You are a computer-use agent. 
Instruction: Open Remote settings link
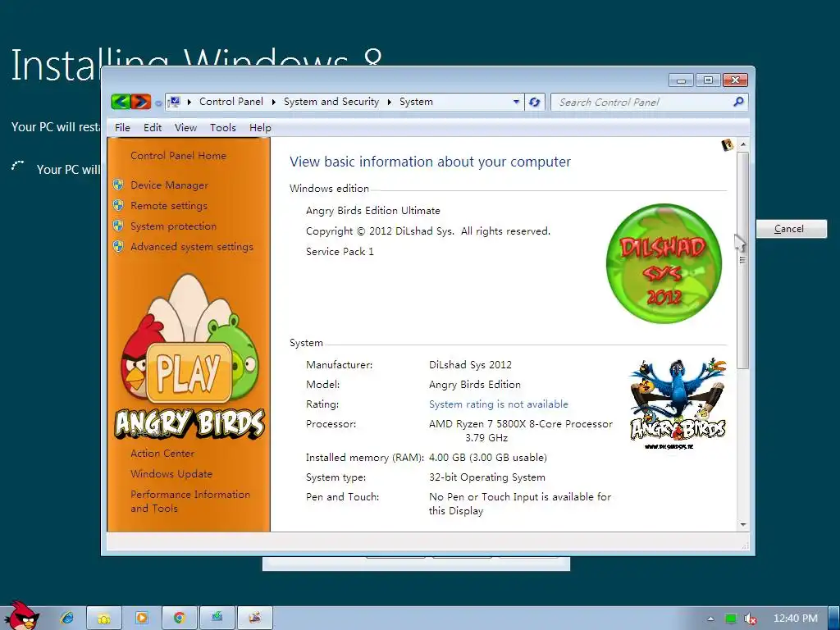tap(169, 205)
